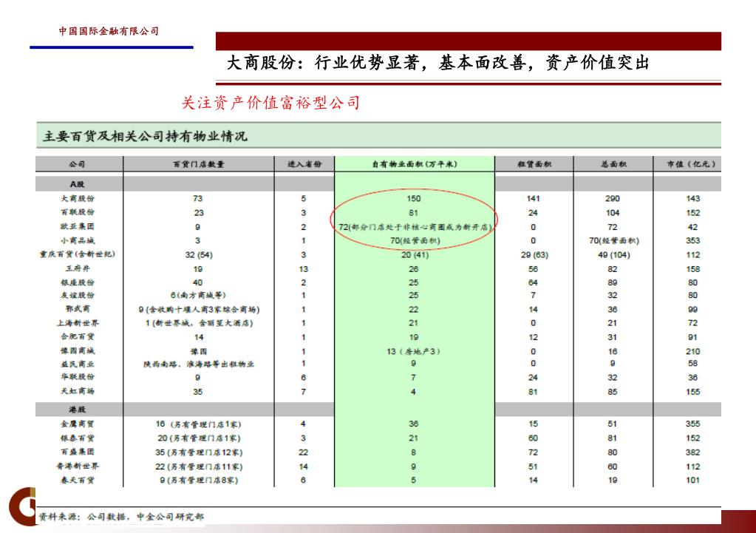756x533 pixels.
Task: Select the cell 陕西南路、淮海路等出租物业
Action: click(x=199, y=364)
